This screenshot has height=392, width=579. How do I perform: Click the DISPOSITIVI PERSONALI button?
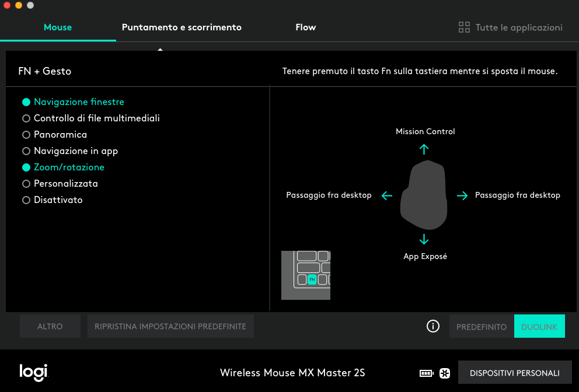click(514, 373)
